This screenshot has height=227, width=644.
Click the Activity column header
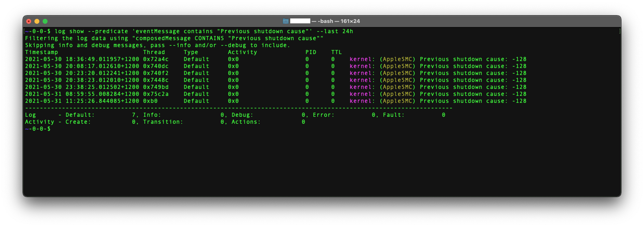pos(242,52)
